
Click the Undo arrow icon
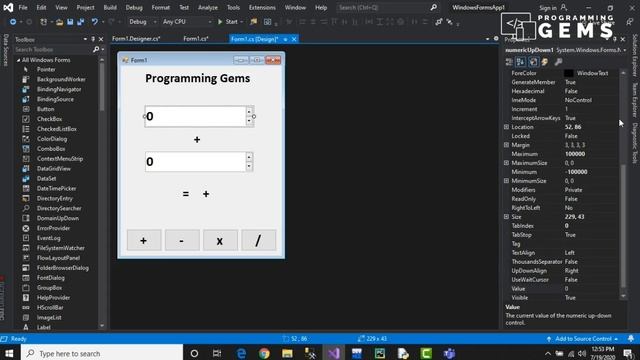(95, 22)
